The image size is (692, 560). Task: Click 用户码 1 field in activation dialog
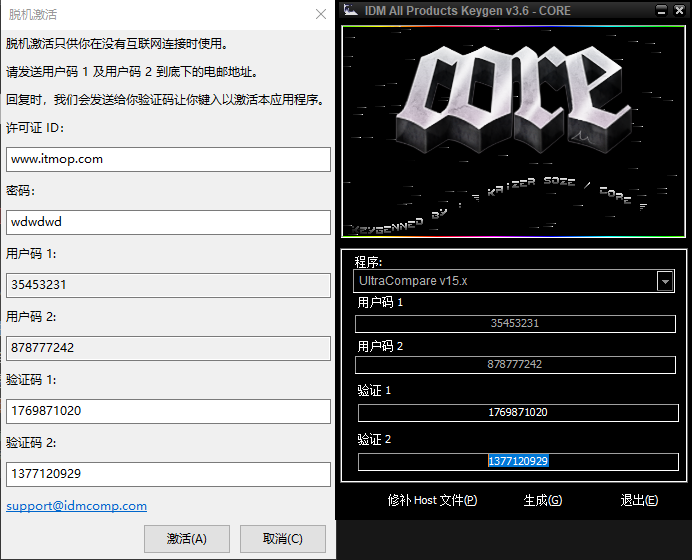click(168, 286)
